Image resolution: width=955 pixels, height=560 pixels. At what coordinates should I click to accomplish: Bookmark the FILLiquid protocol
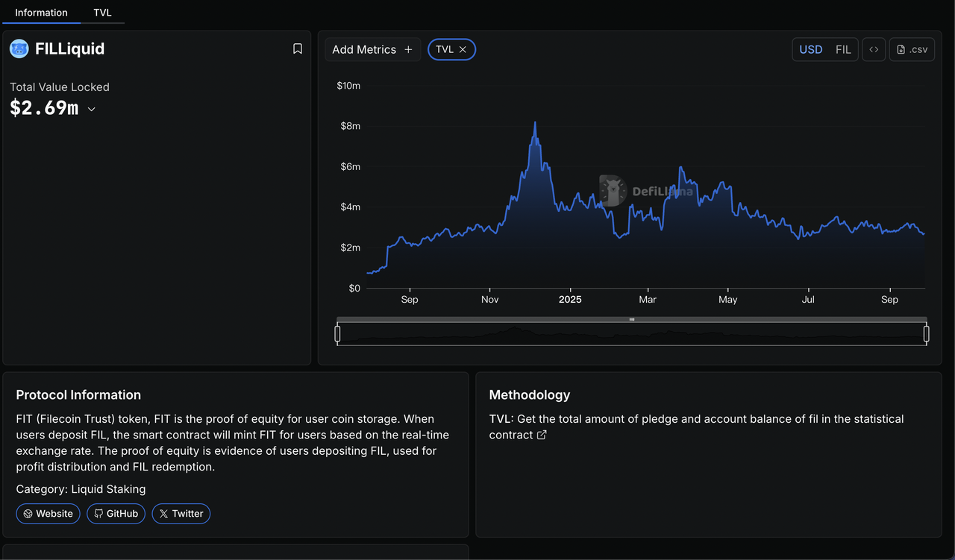pos(298,49)
